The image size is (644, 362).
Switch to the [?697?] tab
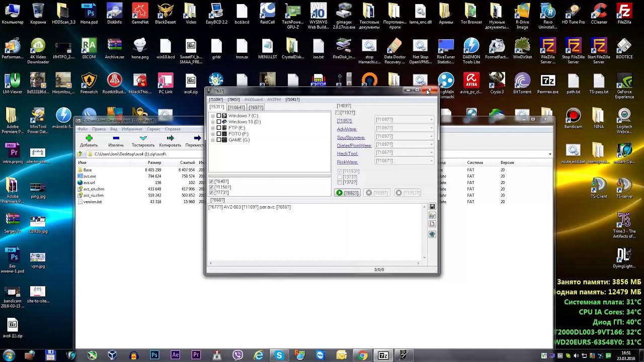[256, 108]
